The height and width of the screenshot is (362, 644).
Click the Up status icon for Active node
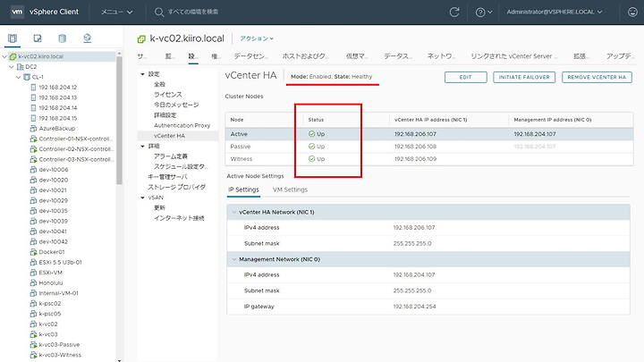point(312,134)
